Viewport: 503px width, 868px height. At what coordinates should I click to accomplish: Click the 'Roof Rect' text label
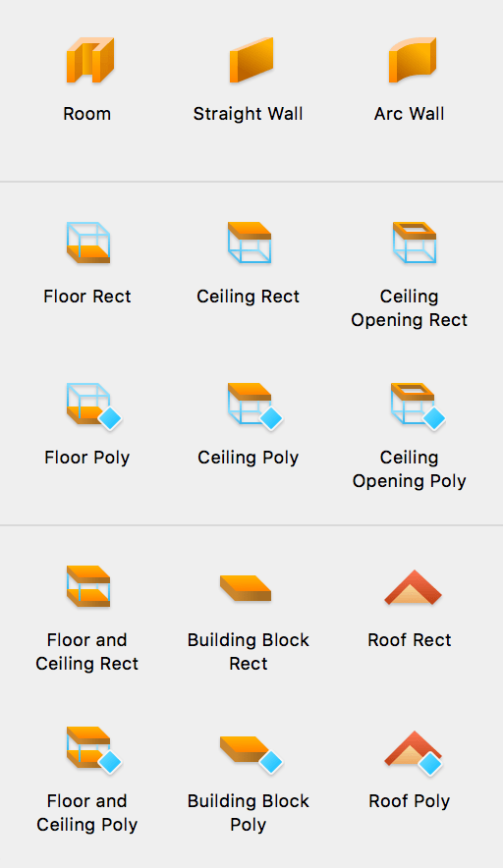point(410,640)
